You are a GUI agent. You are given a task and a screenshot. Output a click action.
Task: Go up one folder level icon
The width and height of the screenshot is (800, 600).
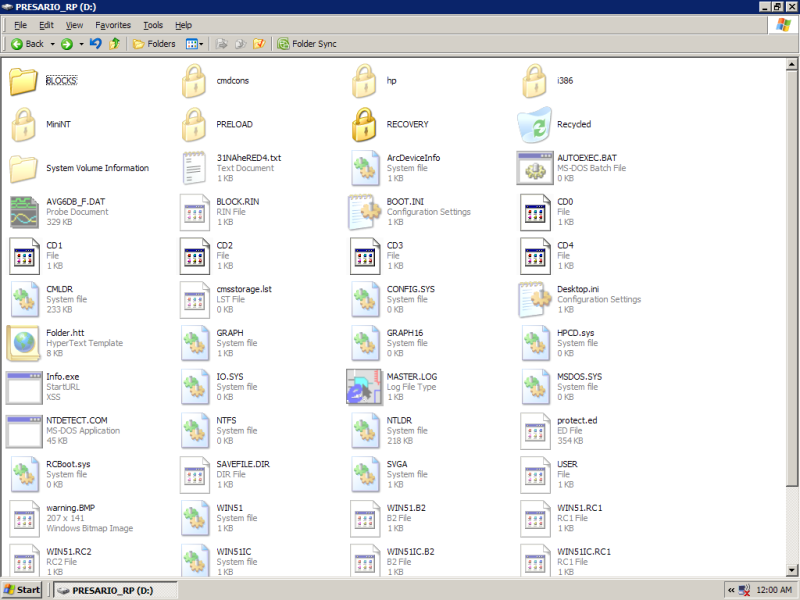click(114, 44)
